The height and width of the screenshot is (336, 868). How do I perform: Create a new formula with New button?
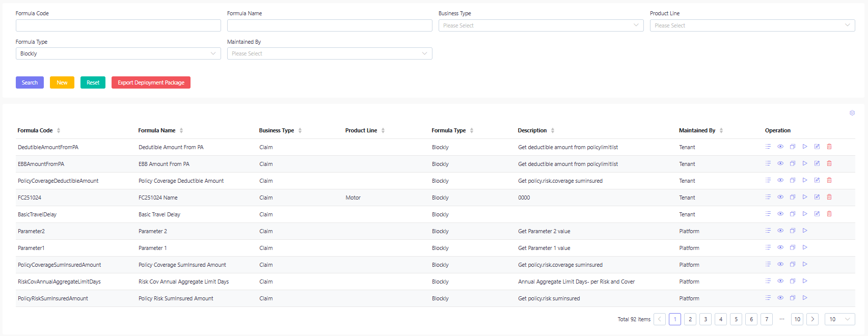tap(62, 82)
